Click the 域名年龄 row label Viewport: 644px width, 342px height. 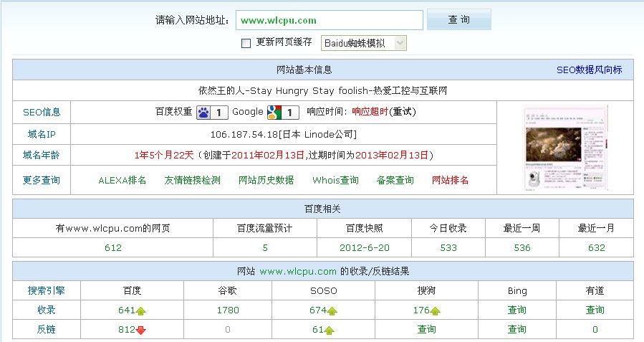[x=42, y=155]
